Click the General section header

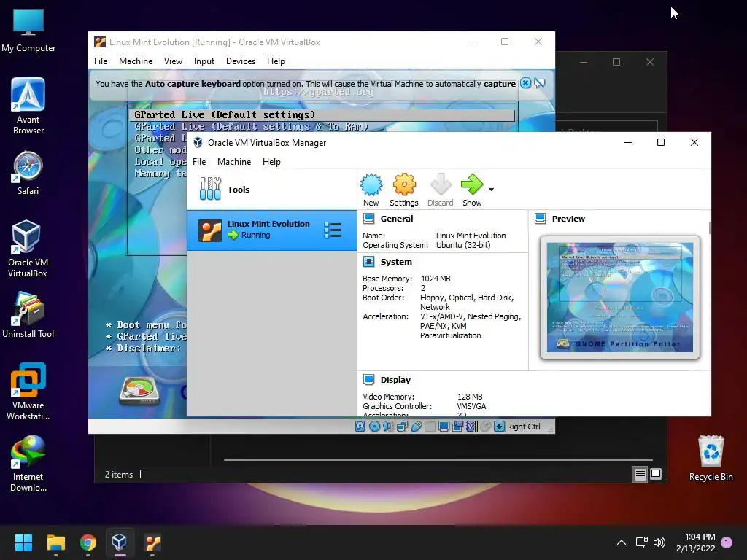click(x=396, y=219)
